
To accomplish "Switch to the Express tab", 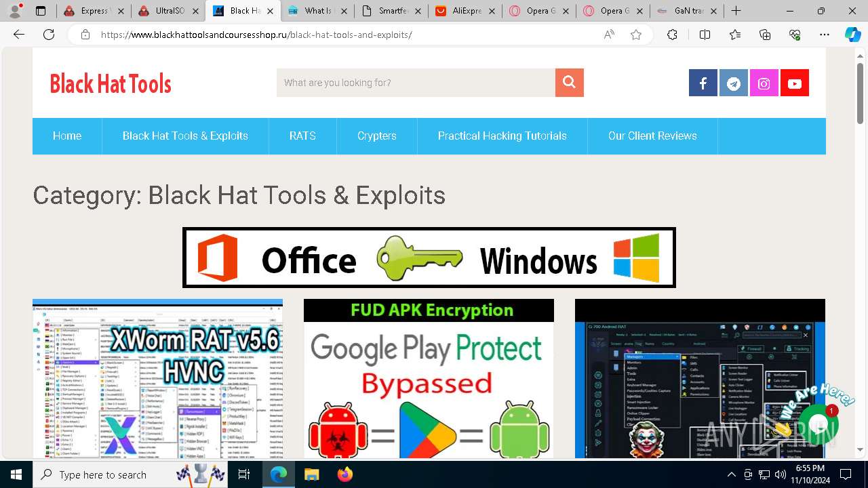I will click(94, 11).
